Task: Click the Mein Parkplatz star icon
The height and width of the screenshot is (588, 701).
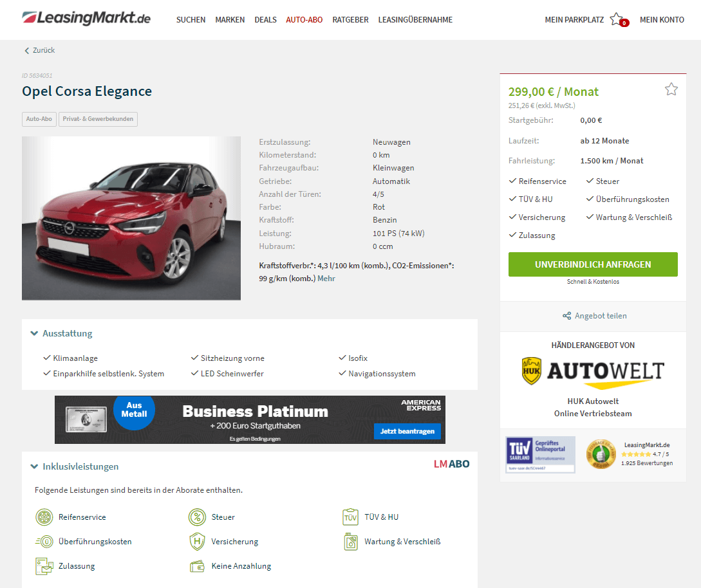Action: [x=617, y=19]
